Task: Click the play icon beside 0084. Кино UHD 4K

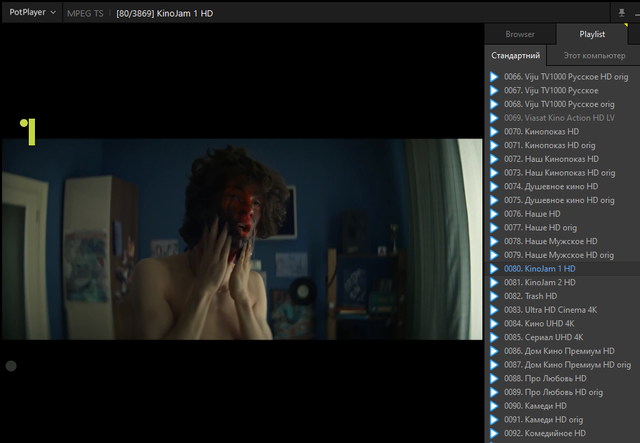Action: [x=494, y=324]
